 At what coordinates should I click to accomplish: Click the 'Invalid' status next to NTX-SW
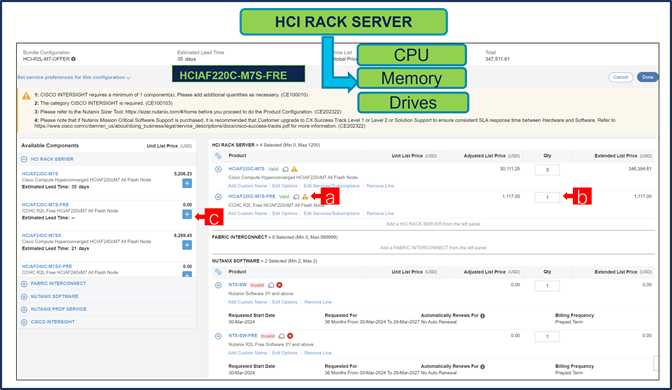257,285
